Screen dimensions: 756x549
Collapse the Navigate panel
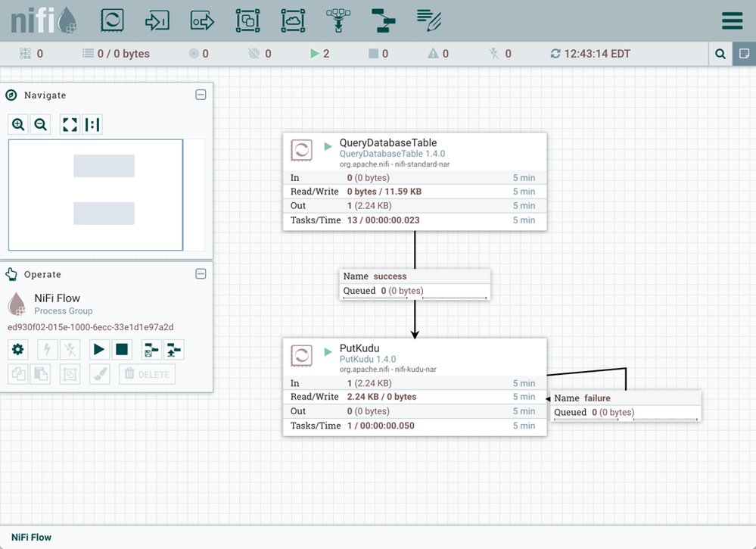coord(201,95)
